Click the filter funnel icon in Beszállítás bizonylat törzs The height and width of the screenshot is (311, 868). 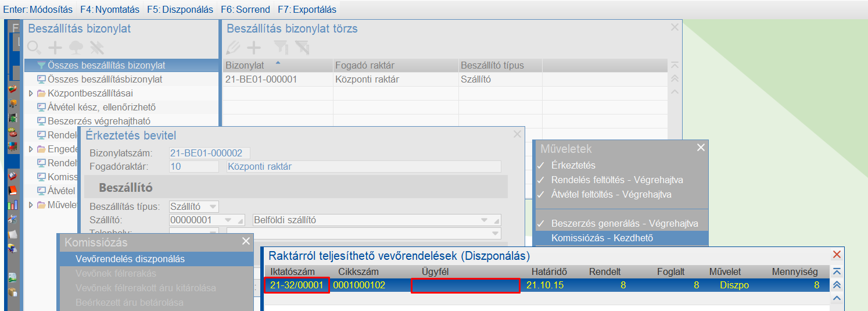(x=281, y=48)
